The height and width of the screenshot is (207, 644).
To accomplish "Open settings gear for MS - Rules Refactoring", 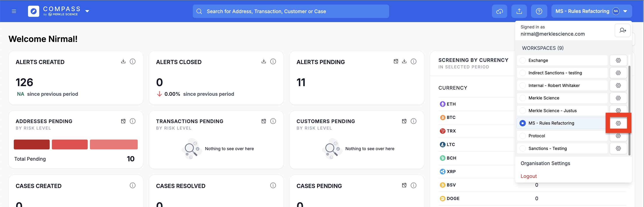I will [x=618, y=123].
